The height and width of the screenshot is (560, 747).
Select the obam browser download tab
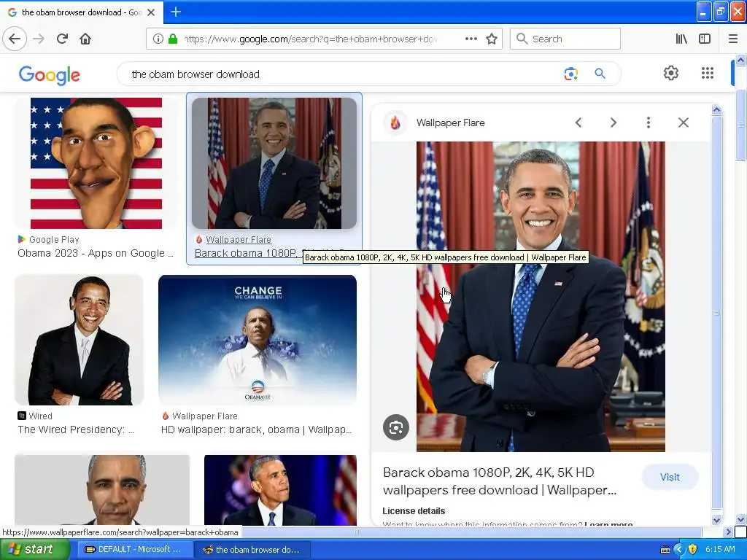[81, 12]
